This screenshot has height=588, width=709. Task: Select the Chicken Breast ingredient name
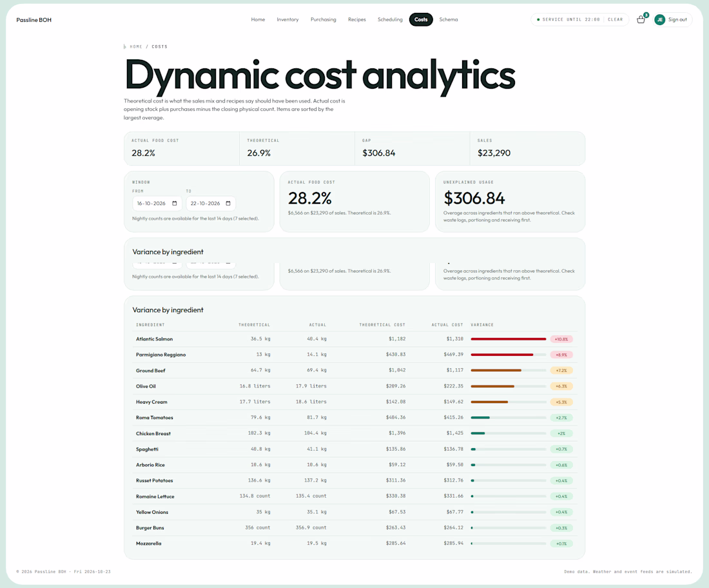coord(153,433)
